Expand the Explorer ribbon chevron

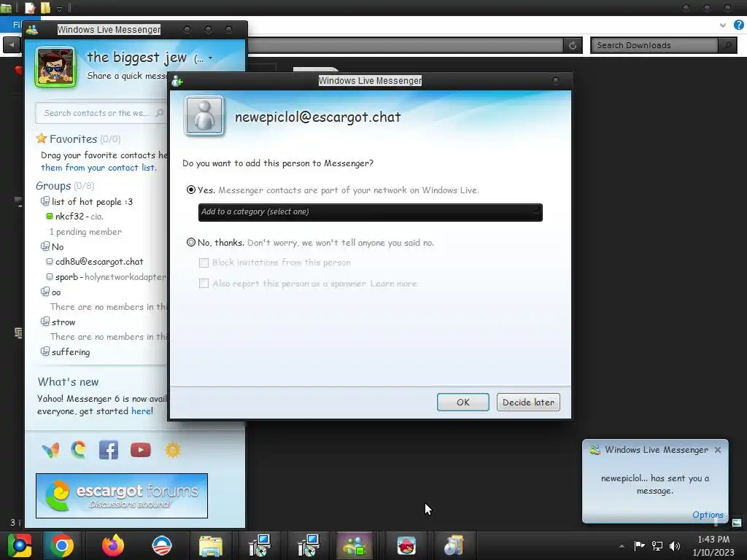pyautogui.click(x=723, y=25)
